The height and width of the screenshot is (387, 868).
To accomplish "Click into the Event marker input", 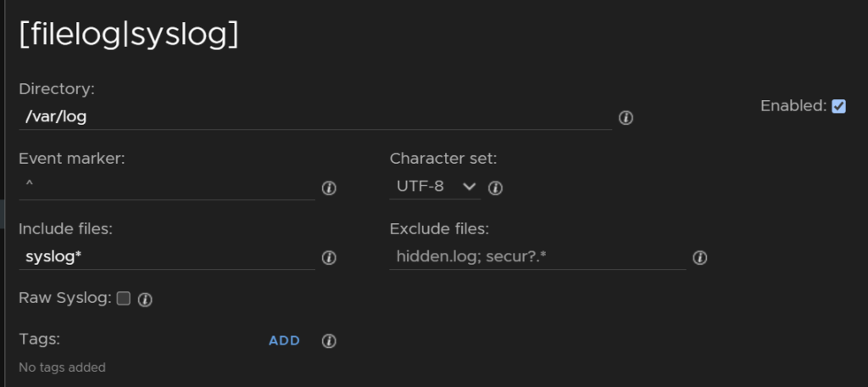I will coord(167,188).
